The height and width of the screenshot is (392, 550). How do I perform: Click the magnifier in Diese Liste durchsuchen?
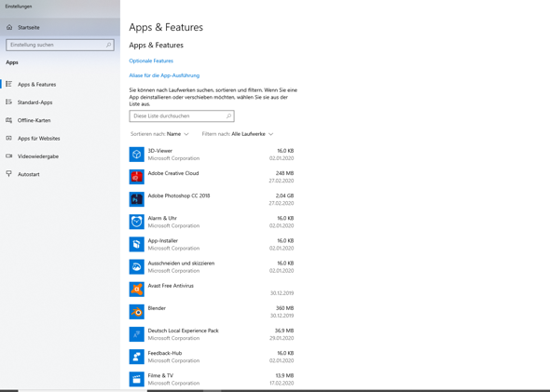pos(228,116)
